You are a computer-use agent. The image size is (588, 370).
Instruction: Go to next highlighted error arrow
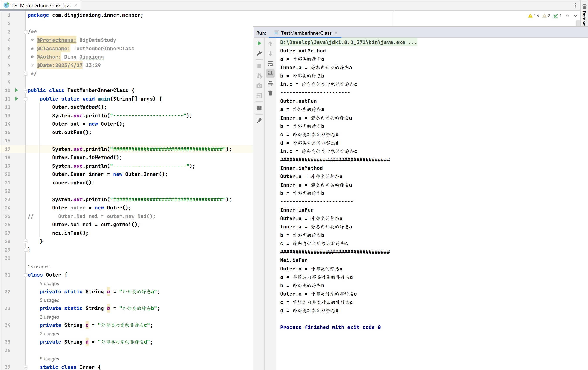coord(576,16)
